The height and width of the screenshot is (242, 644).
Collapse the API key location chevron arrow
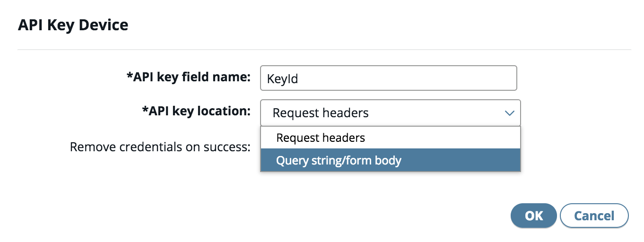(x=509, y=113)
